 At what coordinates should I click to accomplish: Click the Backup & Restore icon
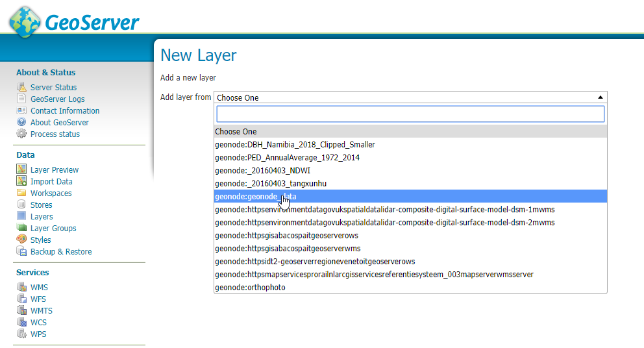tap(21, 251)
